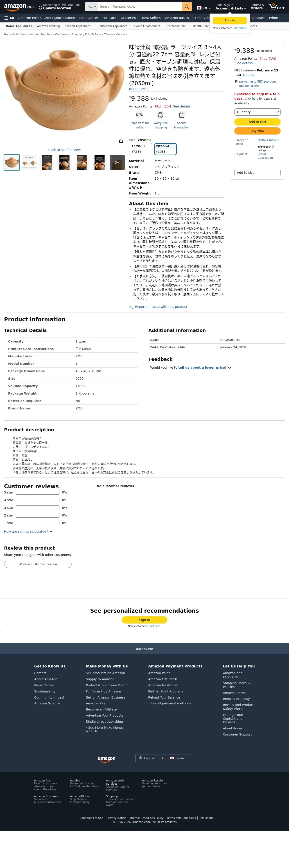Open the shopping cart icon

click(277, 7)
